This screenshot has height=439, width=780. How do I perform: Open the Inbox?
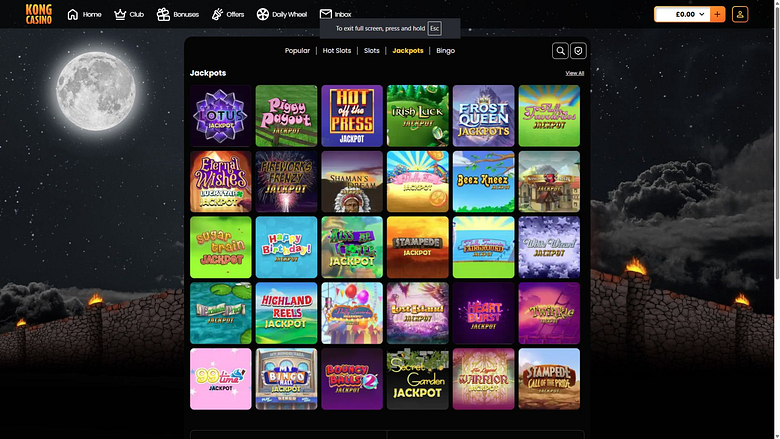click(335, 14)
